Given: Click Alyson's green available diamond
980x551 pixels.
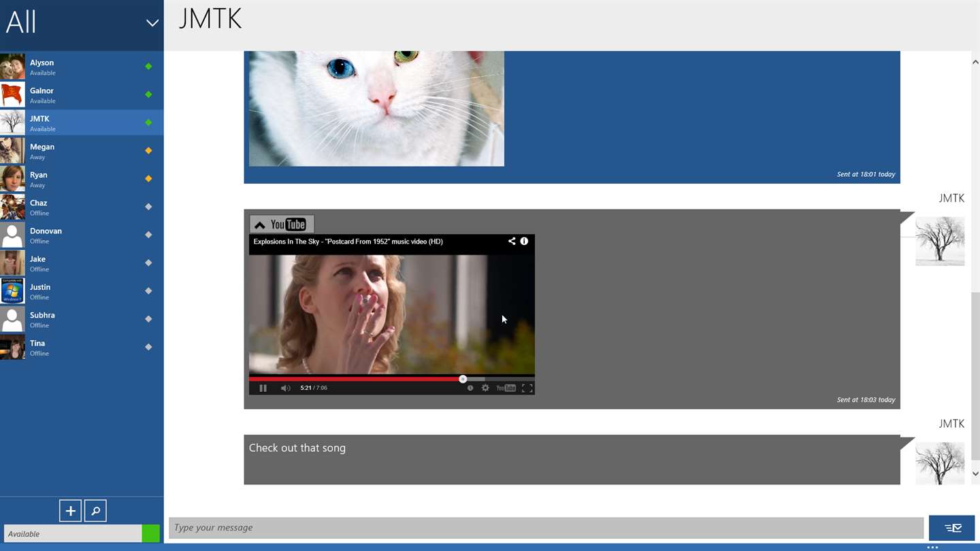Looking at the screenshot, I should [x=148, y=66].
